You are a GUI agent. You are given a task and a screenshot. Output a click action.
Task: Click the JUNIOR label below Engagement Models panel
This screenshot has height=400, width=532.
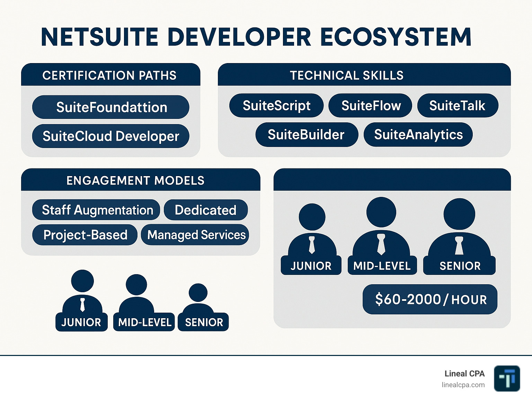click(x=81, y=322)
